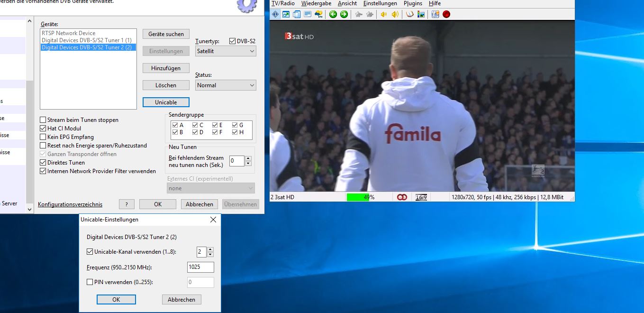Click Abbrechen in the device options dialog
Screen dimensions: 644x313
click(x=199, y=204)
